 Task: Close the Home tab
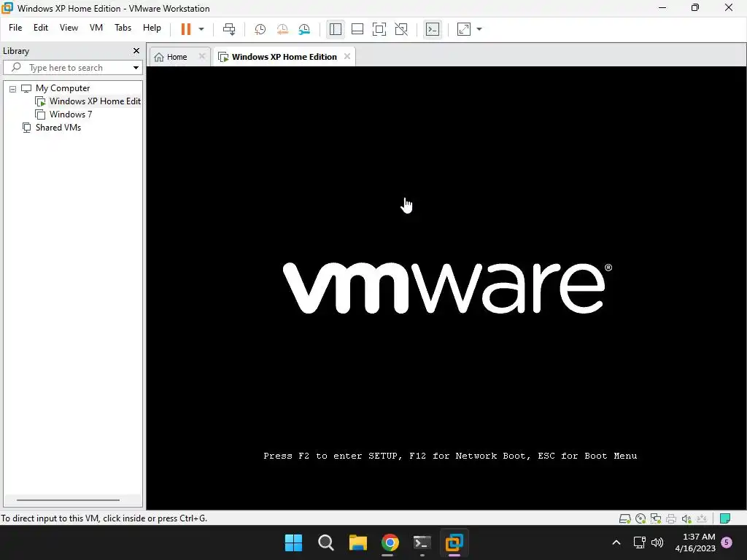[201, 56]
